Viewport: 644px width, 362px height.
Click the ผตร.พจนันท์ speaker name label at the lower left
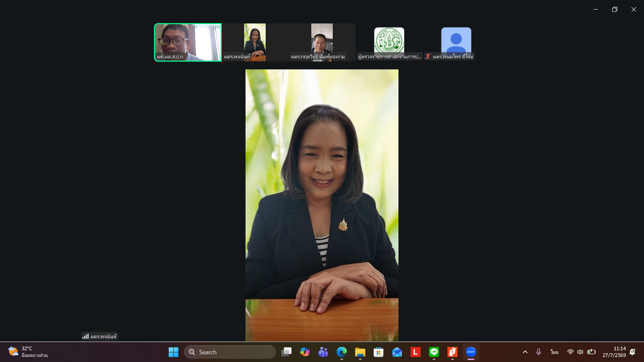coord(103,336)
